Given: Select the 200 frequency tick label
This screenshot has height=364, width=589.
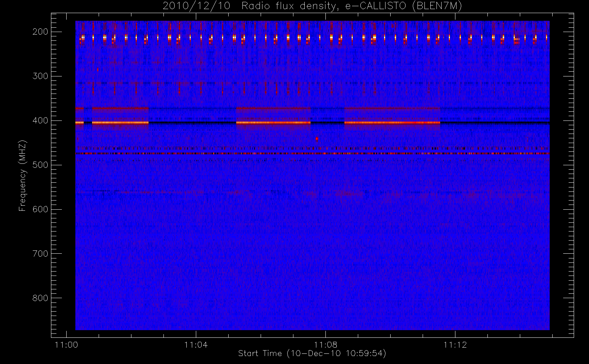Looking at the screenshot, I should tap(40, 32).
